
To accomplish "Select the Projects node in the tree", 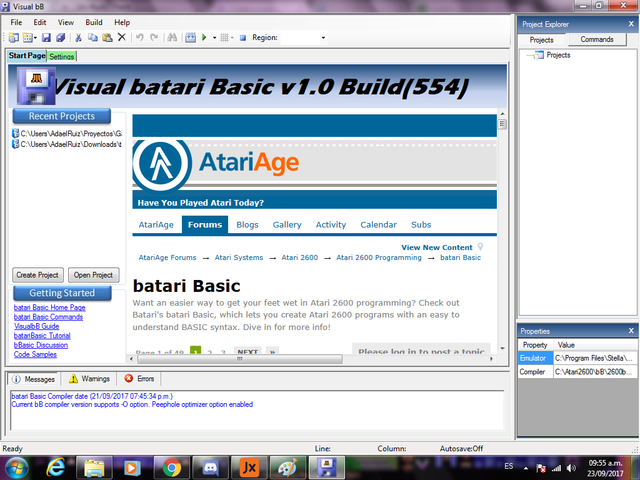I will pyautogui.click(x=558, y=55).
